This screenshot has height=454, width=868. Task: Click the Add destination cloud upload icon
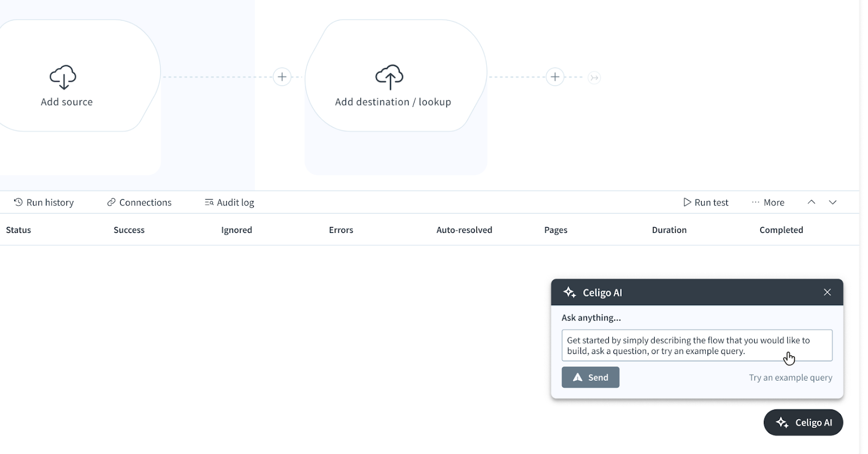390,77
